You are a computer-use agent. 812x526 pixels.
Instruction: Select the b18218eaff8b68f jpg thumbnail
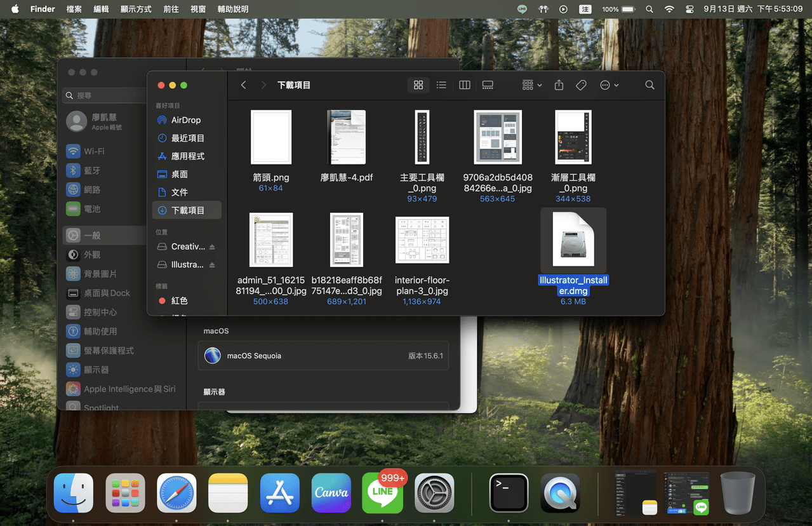click(x=347, y=239)
